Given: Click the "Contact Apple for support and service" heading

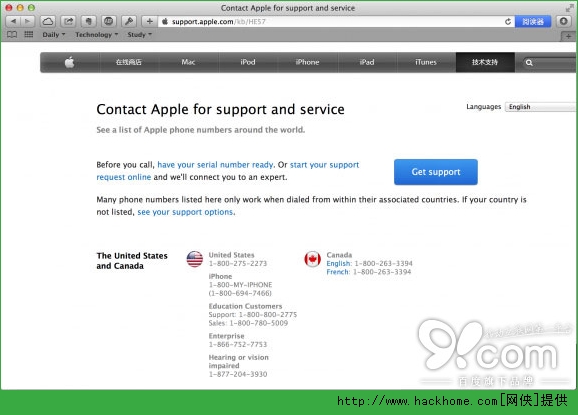Looking at the screenshot, I should pos(220,109).
